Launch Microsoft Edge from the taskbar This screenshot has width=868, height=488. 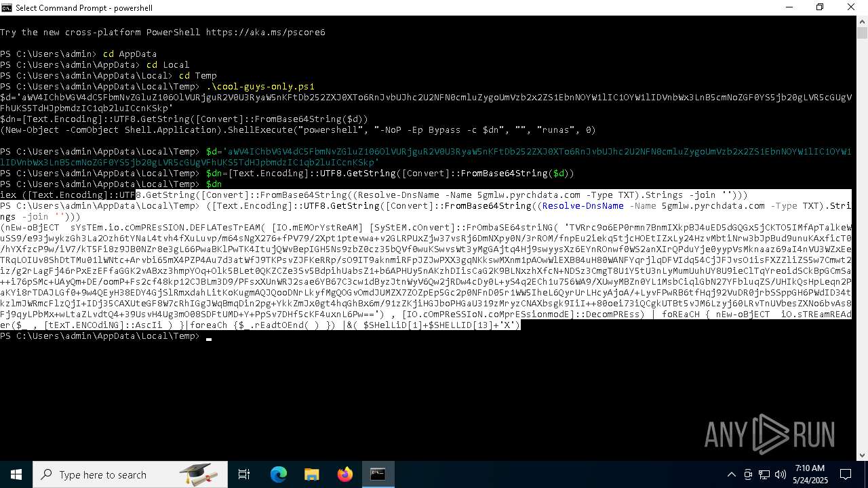tap(279, 474)
